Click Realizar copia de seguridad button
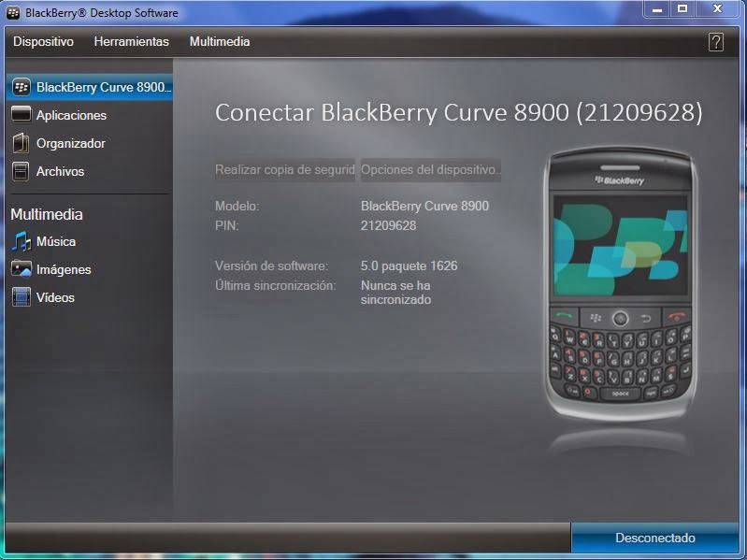The width and height of the screenshot is (747, 560). click(285, 170)
